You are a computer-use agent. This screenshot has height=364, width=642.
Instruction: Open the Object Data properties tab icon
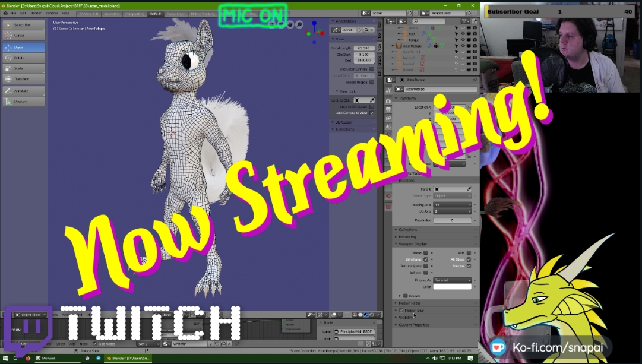pos(388,188)
